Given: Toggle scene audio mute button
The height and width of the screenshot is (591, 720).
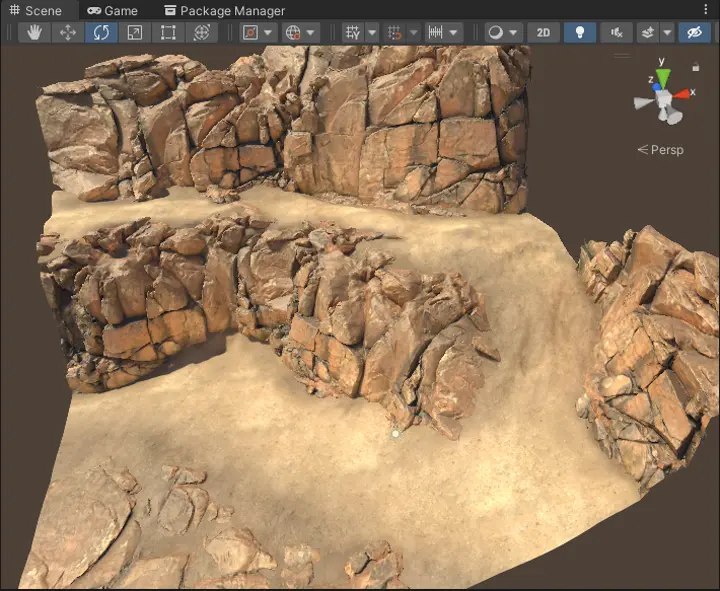Looking at the screenshot, I should pos(616,33).
